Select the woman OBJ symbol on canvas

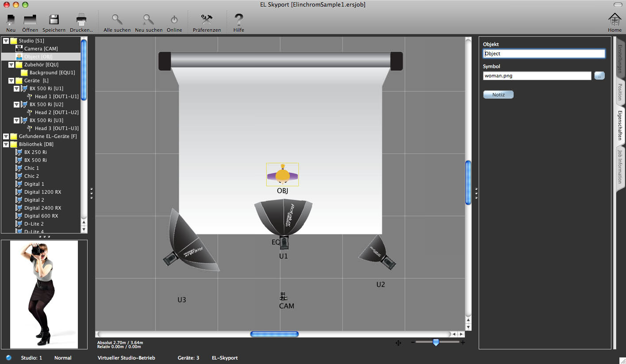pyautogui.click(x=282, y=175)
